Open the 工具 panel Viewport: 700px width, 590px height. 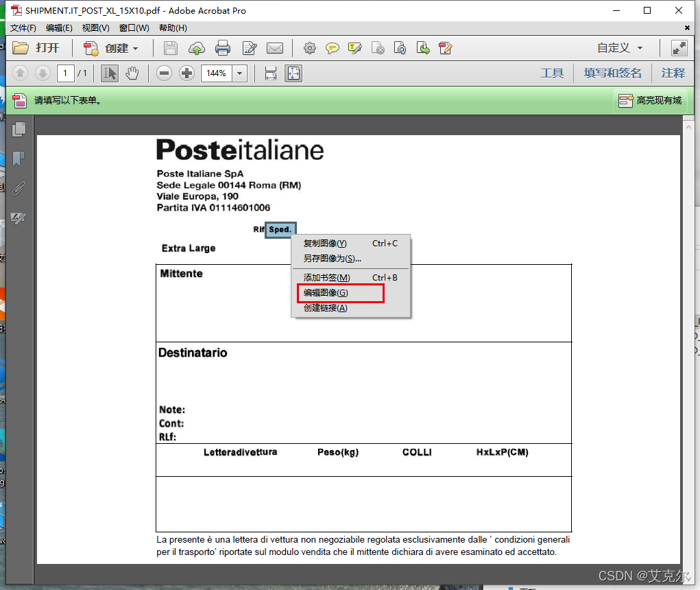click(x=552, y=73)
